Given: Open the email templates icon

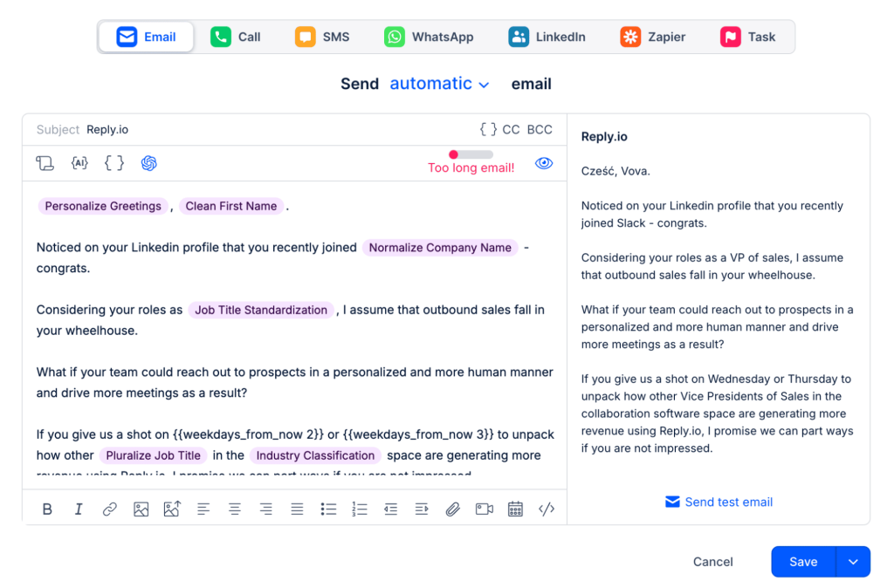Looking at the screenshot, I should [45, 163].
